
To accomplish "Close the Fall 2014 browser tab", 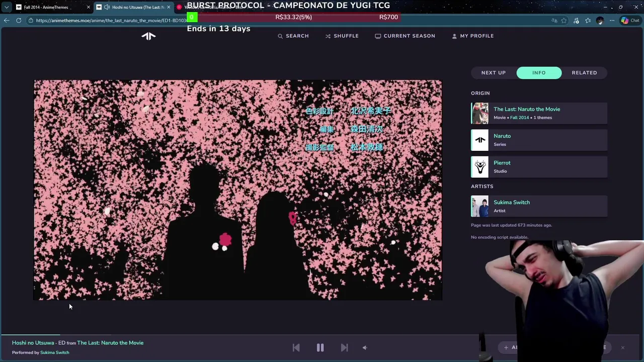I will click(88, 7).
